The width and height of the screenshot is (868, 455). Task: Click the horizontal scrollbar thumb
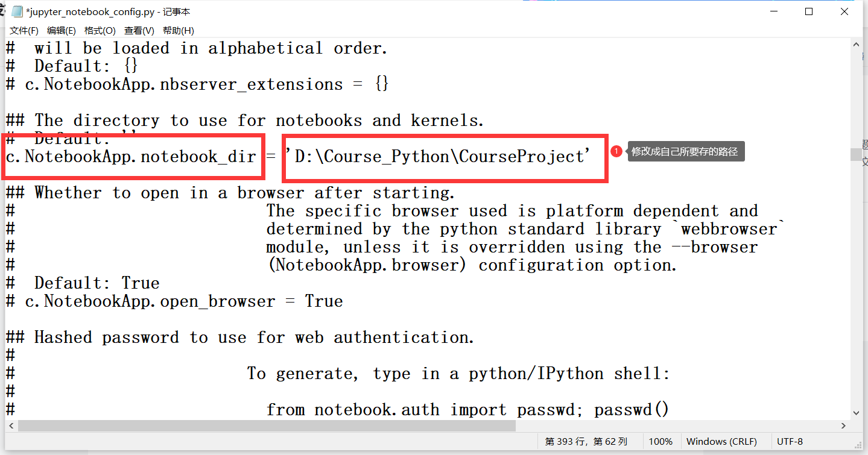[x=265, y=426]
